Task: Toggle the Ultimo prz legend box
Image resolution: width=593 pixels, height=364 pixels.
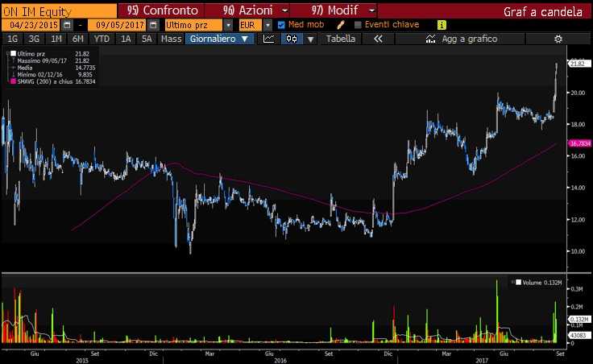Action: click(12, 53)
